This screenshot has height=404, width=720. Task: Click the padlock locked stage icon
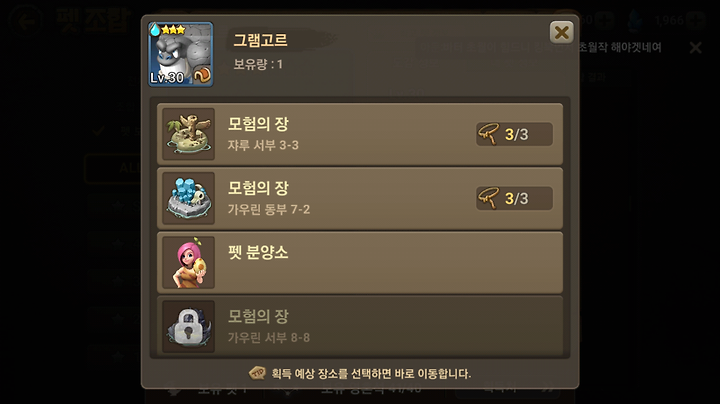click(x=189, y=326)
